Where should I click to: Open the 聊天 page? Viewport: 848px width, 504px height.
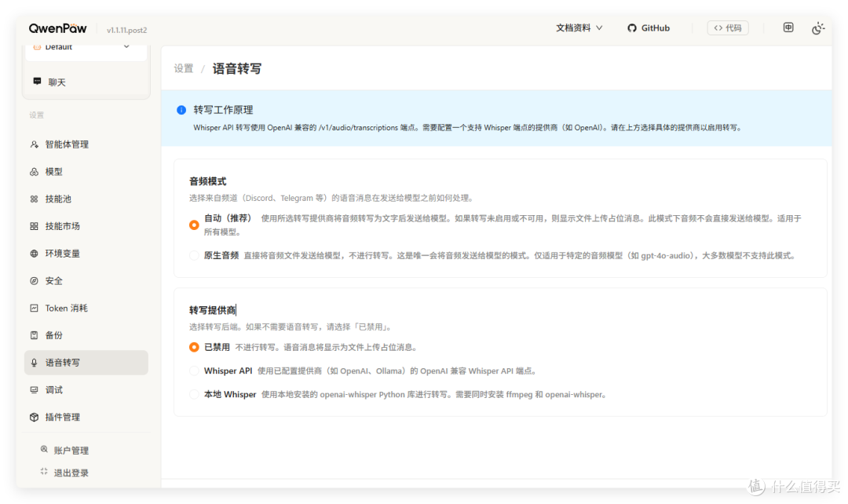pyautogui.click(x=86, y=82)
